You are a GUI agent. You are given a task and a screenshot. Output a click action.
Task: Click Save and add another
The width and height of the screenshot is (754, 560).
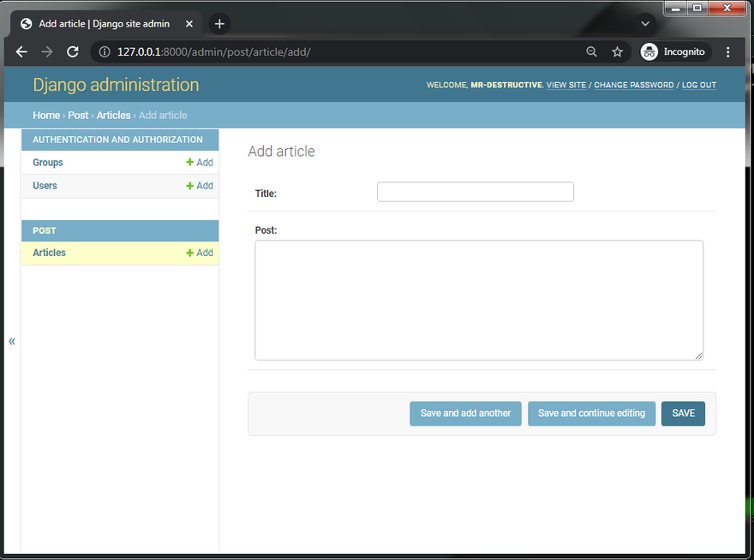[x=465, y=414]
